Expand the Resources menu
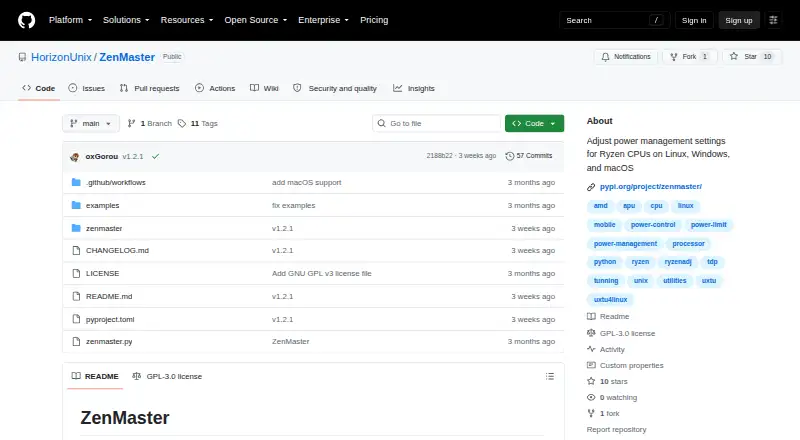This screenshot has width=800, height=440. 187,20
